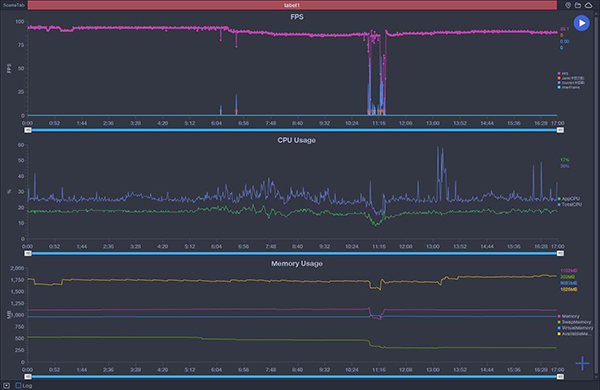
Task: Toggle the SwapMemory legend entry
Action: 574,322
